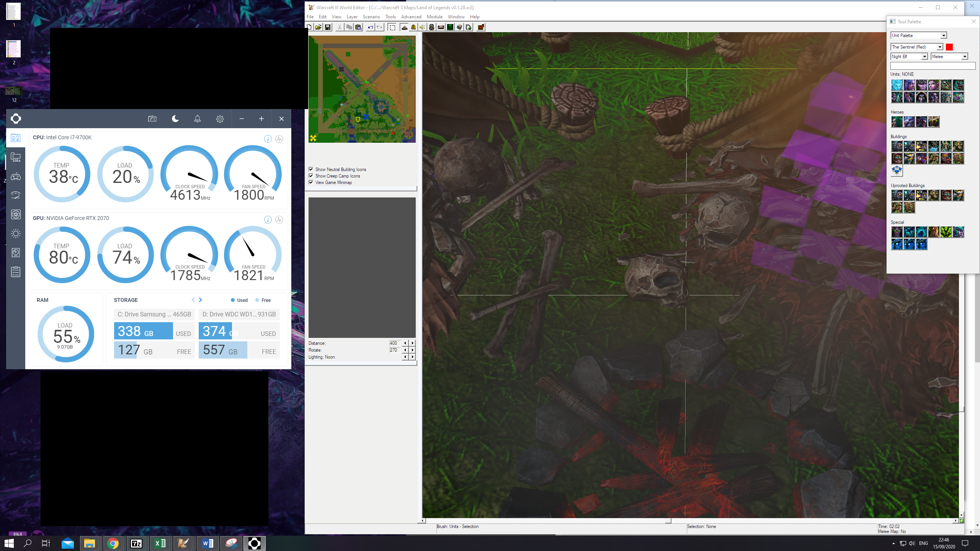
Task: Choose the Keeper of the Grove hero
Action: click(x=897, y=122)
